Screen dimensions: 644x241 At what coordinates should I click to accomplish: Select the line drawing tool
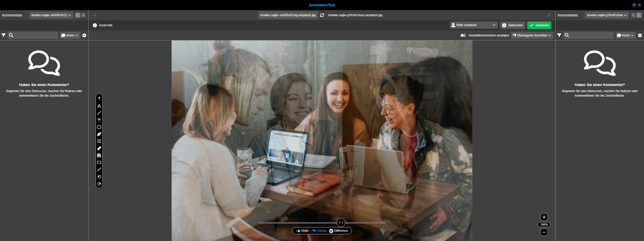[x=99, y=113]
